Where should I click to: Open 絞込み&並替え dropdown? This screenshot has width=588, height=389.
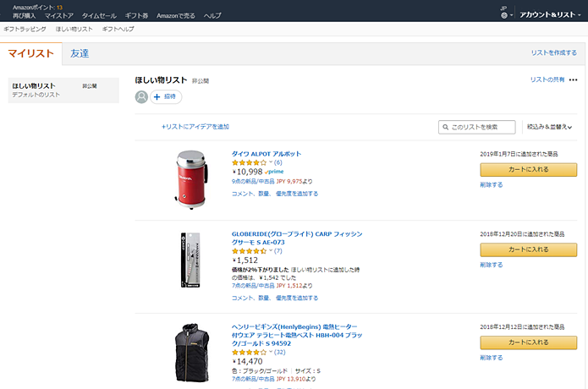click(549, 127)
